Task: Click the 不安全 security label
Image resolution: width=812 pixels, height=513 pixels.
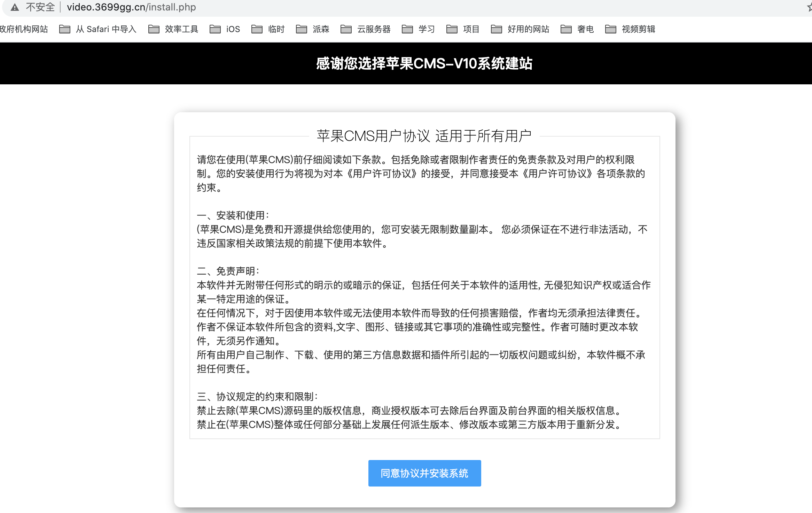Action: (x=40, y=7)
